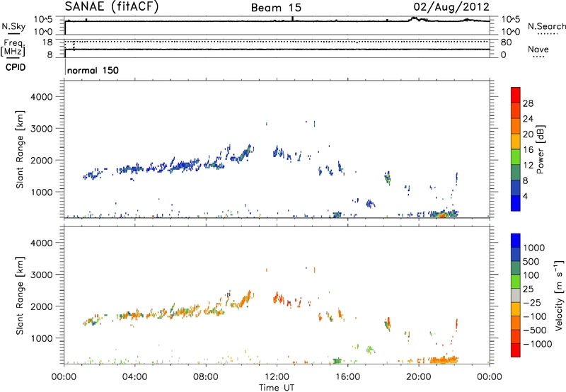Click the dotted Nave trace in frequency panel
This screenshot has height=392, width=566.
click(277, 42)
